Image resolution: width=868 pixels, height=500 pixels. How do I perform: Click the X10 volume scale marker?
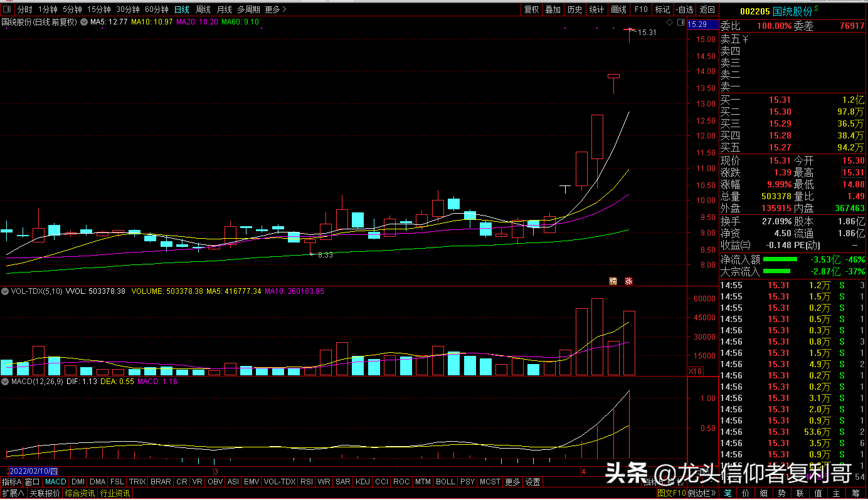pyautogui.click(x=695, y=371)
